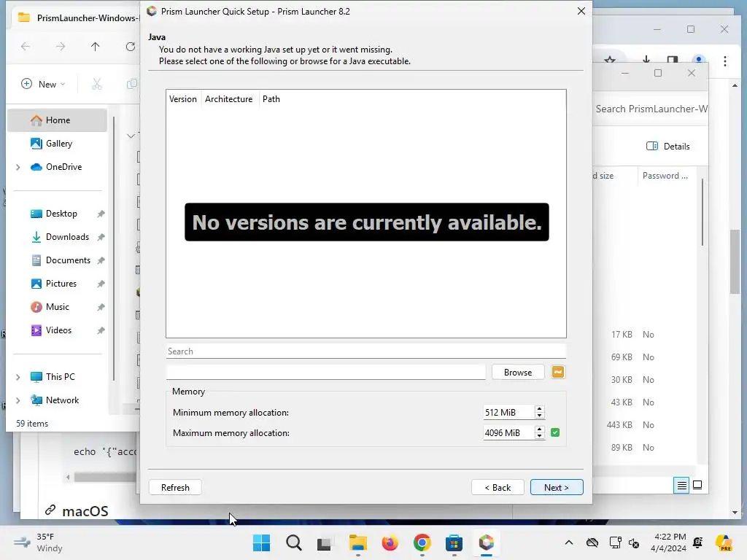
Task: Sort by the Architecture column header
Action: point(228,99)
